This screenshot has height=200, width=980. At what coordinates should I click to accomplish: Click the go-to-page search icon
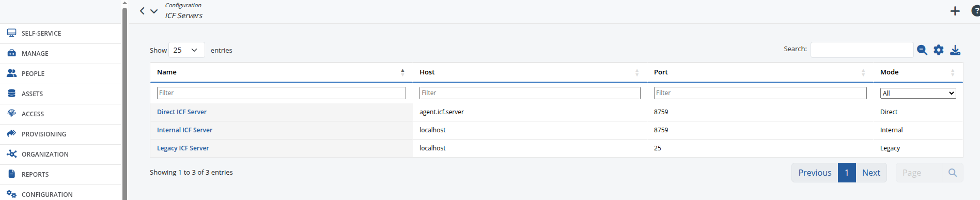(x=953, y=173)
